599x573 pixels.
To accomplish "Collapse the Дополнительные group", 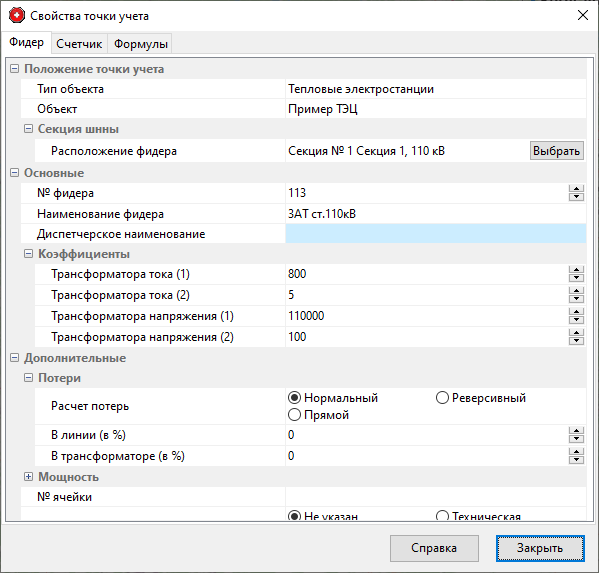I will pyautogui.click(x=15, y=358).
